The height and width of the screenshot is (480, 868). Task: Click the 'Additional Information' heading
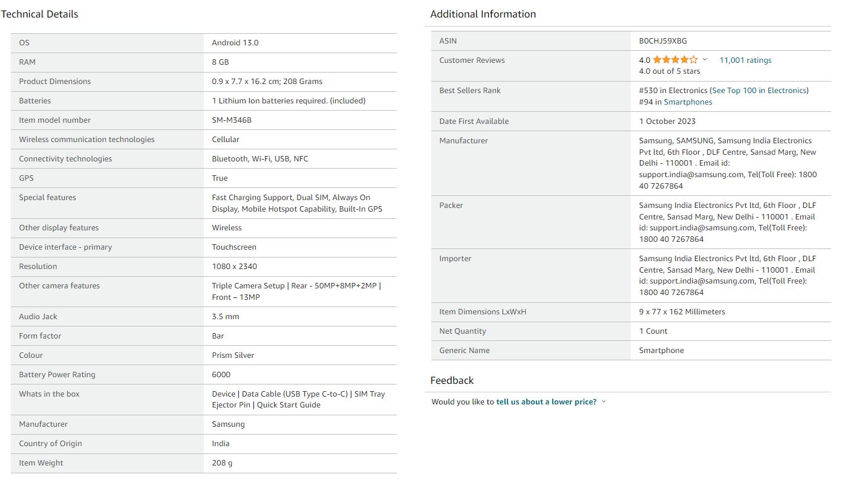tap(483, 14)
